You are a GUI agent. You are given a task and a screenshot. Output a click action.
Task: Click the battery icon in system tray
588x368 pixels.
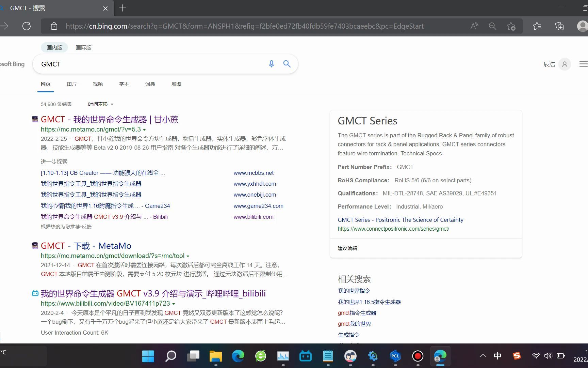560,356
